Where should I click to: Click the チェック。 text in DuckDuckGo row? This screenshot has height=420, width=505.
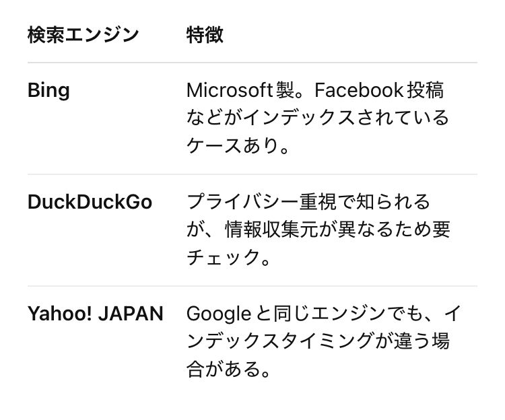pos(228,258)
